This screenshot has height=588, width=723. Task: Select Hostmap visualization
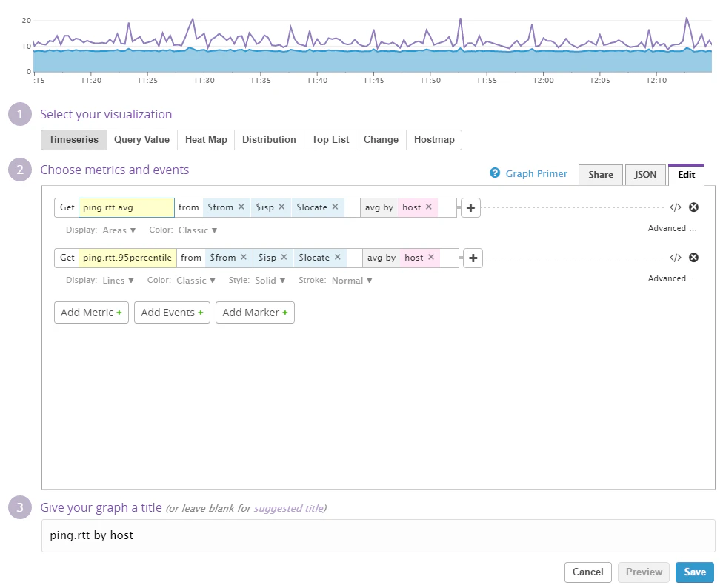434,140
